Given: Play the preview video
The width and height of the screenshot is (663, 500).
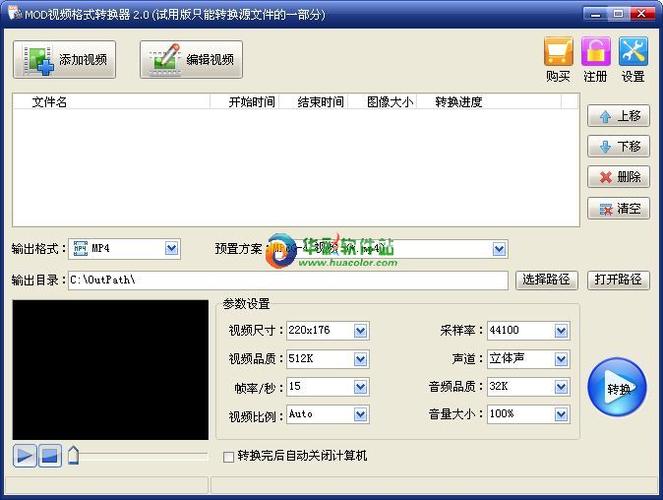Looking at the screenshot, I should [x=25, y=456].
